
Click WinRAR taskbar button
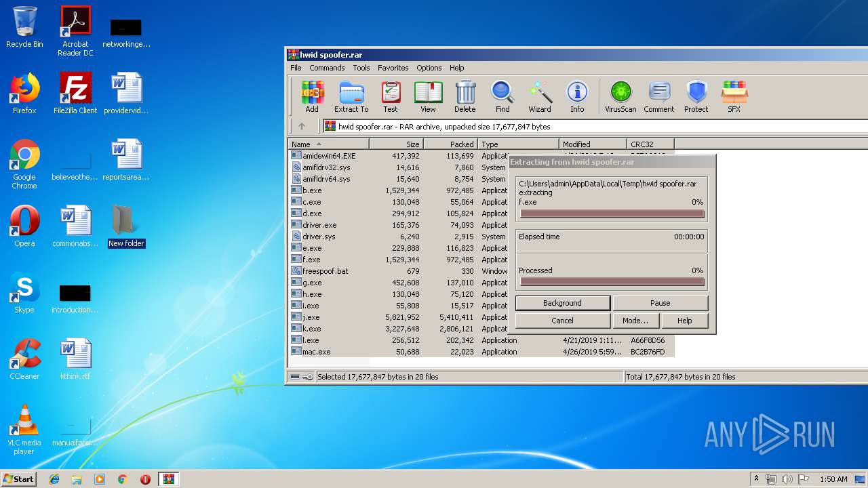169,479
